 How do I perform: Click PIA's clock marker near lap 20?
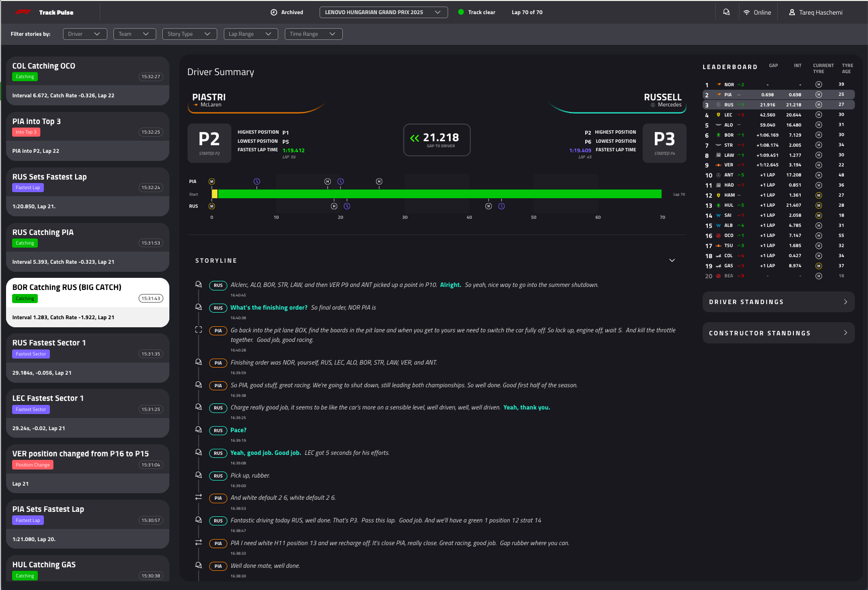pos(341,182)
